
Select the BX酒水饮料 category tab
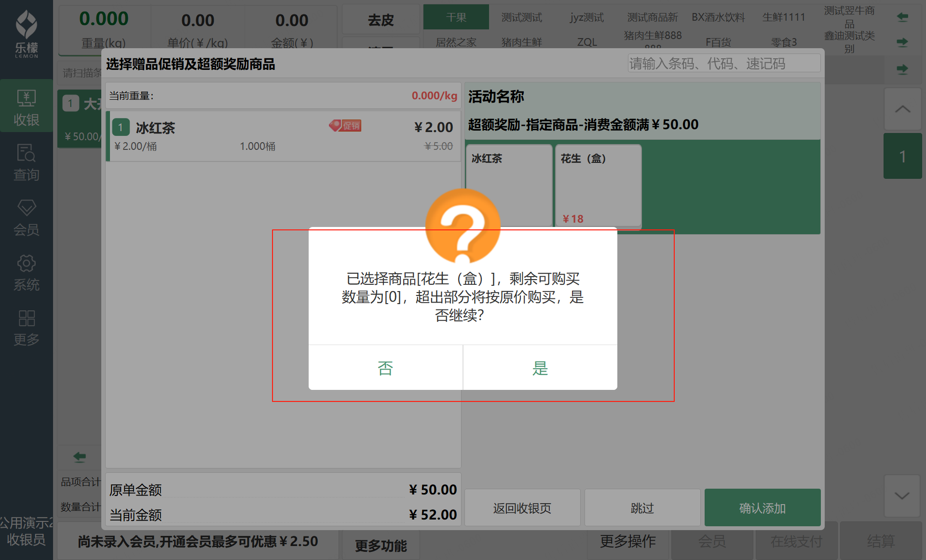pos(718,17)
